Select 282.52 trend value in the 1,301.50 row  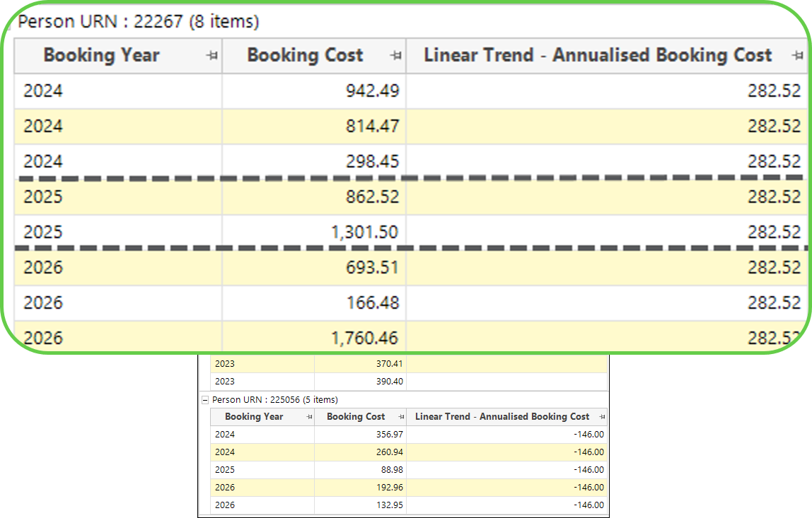pyautogui.click(x=607, y=232)
